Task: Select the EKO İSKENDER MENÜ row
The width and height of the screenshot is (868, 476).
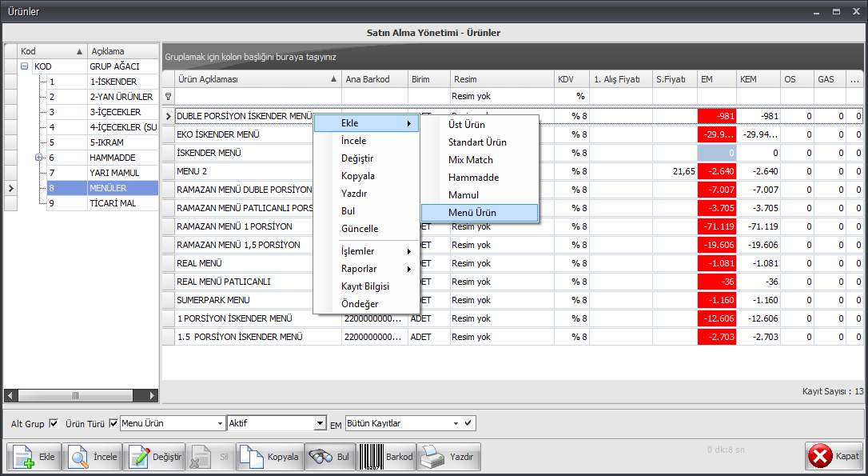Action: tap(512, 134)
